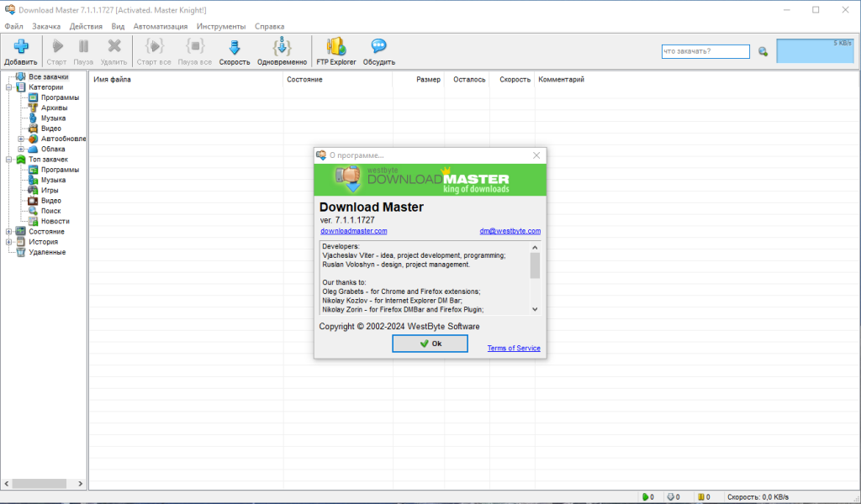
Task: Expand the История tree node
Action: [8, 242]
